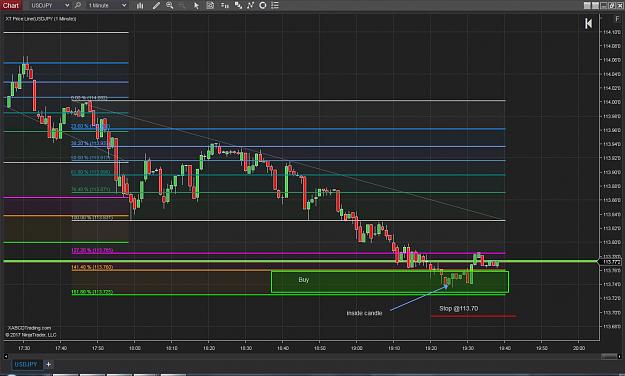Open the Data Series toolbar icon

pos(225,5)
